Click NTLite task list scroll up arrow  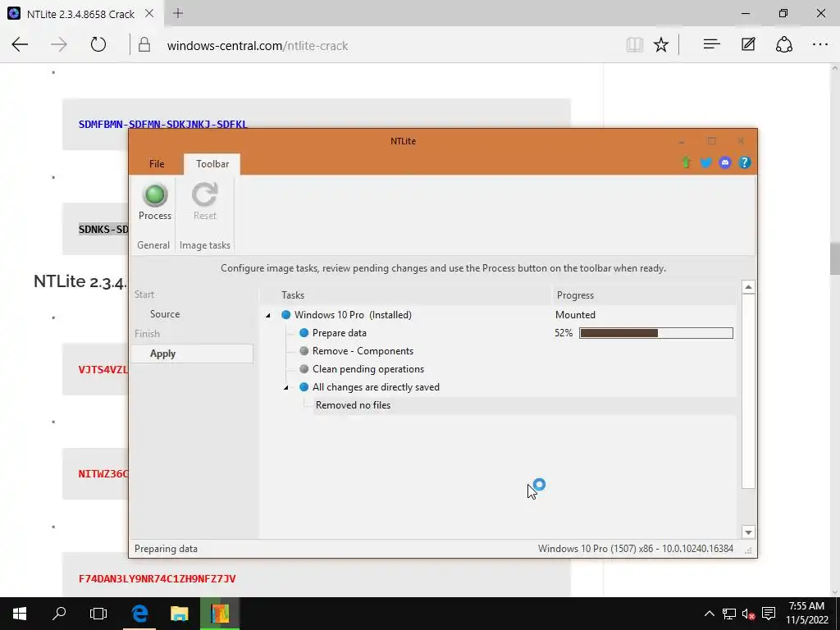pos(748,287)
